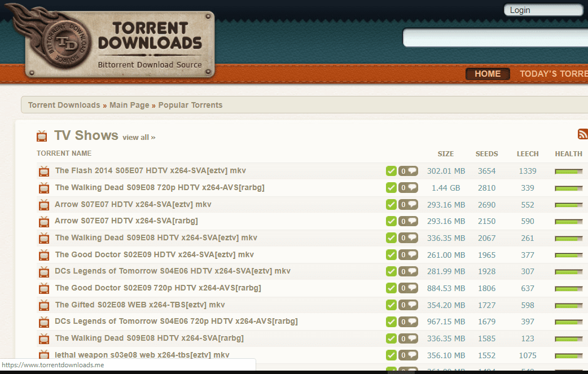Click verified checkmark for Walking Dead 720p AVS[rarbg]
This screenshot has width=588, height=374.
click(391, 188)
